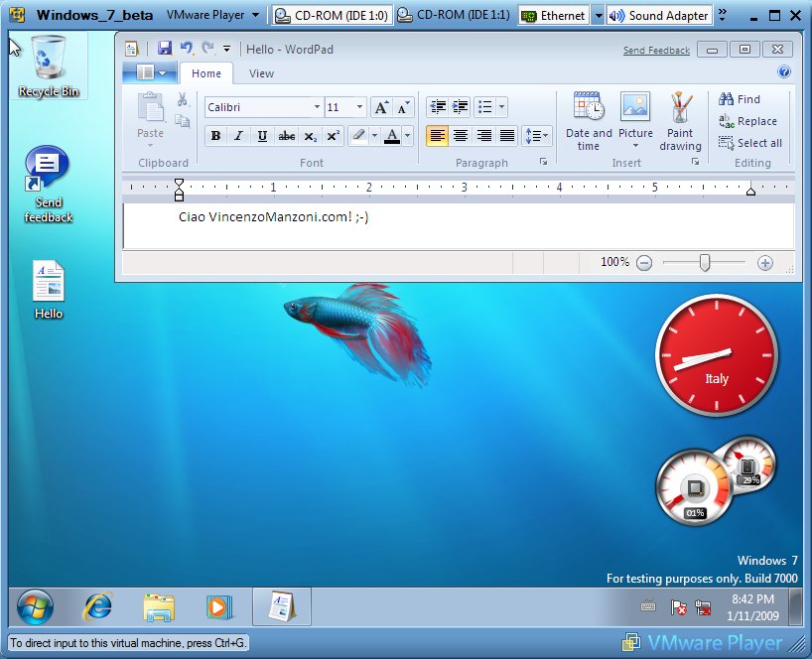
Task: Align text left
Action: coord(437,136)
